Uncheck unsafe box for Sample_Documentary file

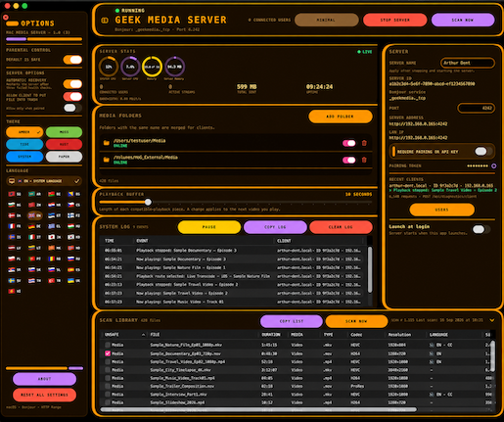108,353
